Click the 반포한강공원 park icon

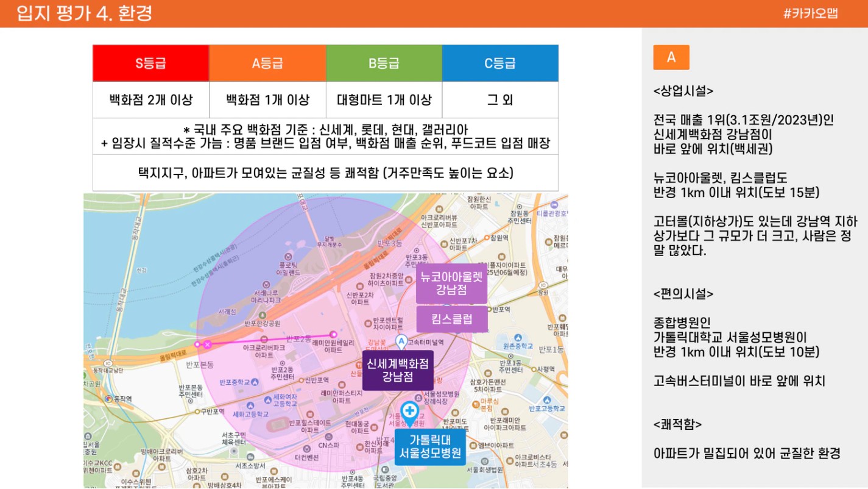pos(263,316)
